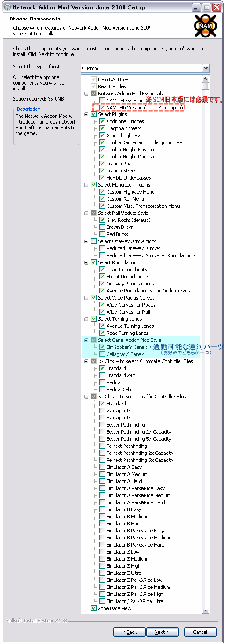Check Better Pathfinding traffic controller
The image size is (225, 644).
[102, 425]
